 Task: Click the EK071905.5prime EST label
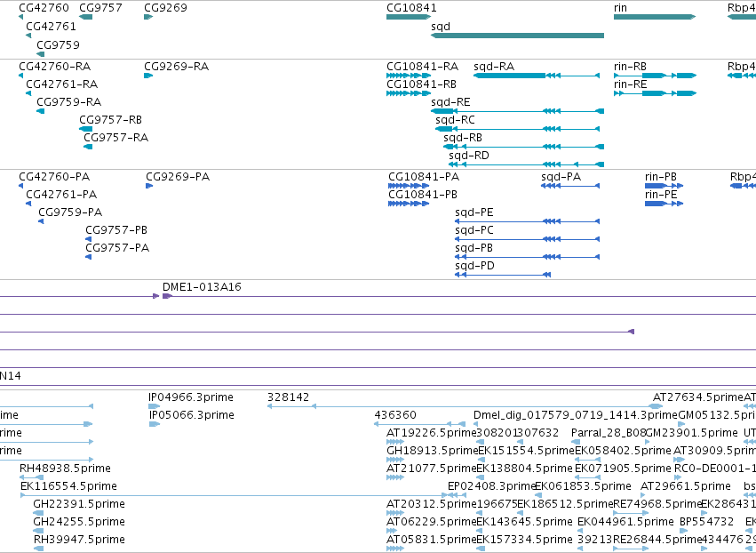point(623,469)
